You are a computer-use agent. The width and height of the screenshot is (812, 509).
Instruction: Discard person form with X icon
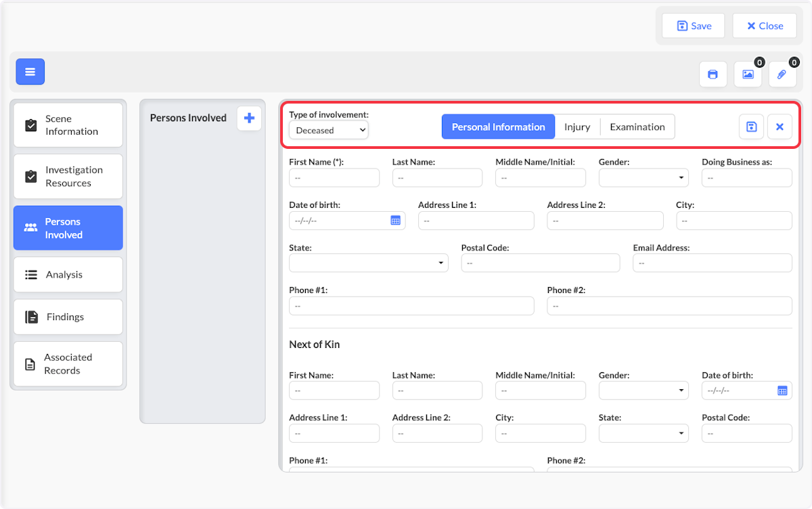[x=780, y=127]
